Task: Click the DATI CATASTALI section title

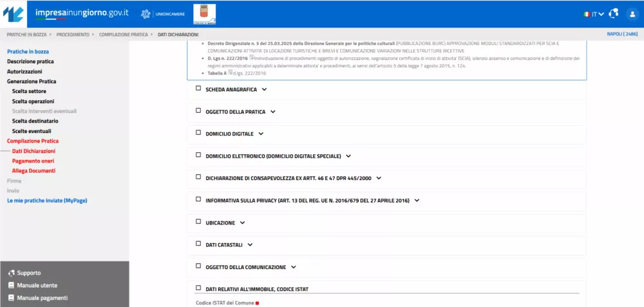Action: click(x=224, y=245)
